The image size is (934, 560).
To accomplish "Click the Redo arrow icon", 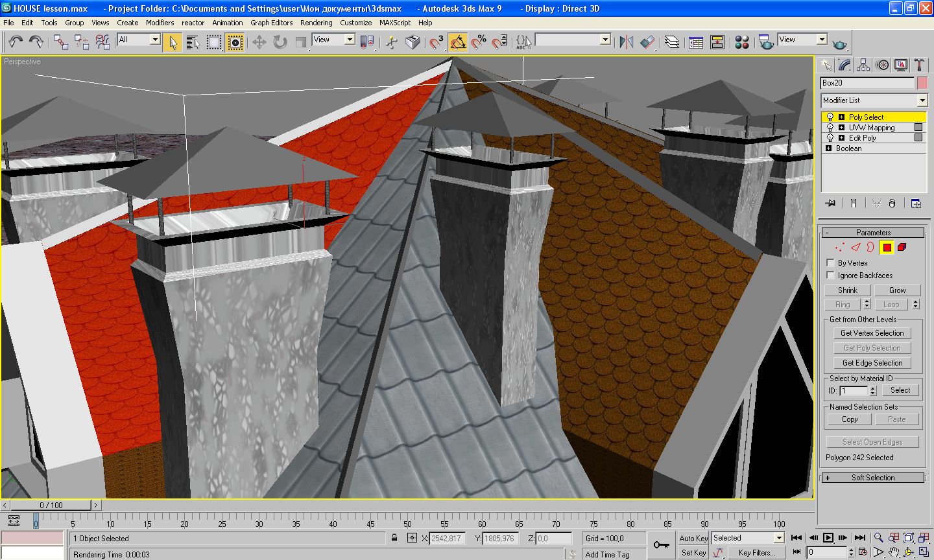I will pyautogui.click(x=36, y=41).
